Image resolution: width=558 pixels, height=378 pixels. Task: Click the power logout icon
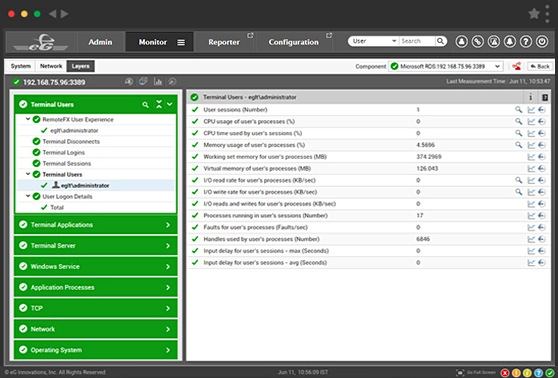542,42
